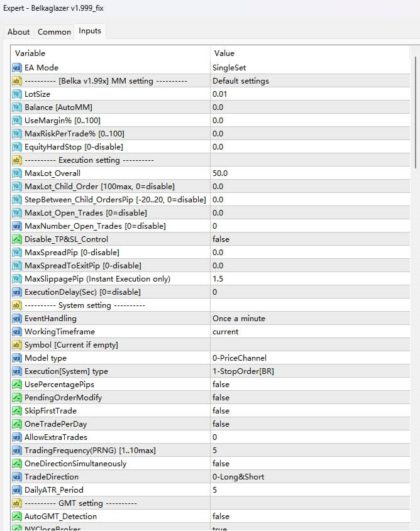Click the icon beside EA Mode
The image size is (420, 531).
tap(17, 67)
